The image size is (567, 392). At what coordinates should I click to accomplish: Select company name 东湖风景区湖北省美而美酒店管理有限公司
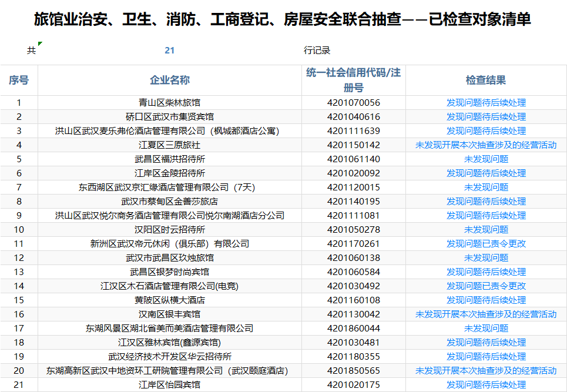[x=170, y=329]
